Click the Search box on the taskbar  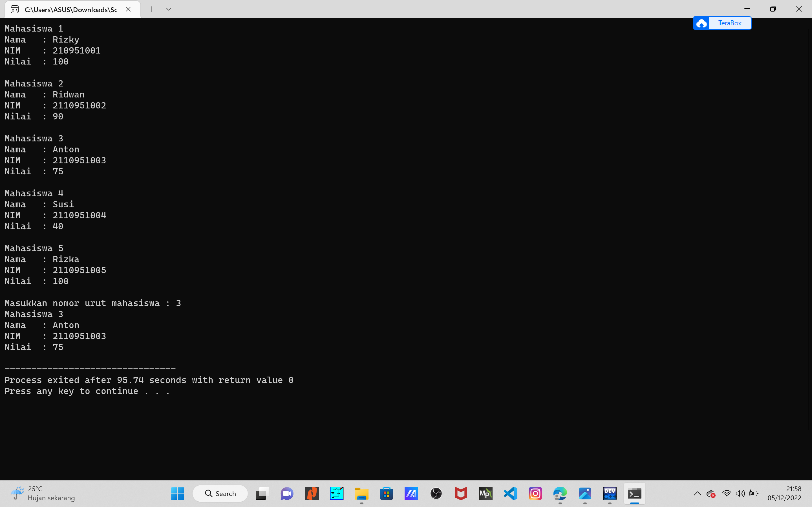click(x=220, y=493)
